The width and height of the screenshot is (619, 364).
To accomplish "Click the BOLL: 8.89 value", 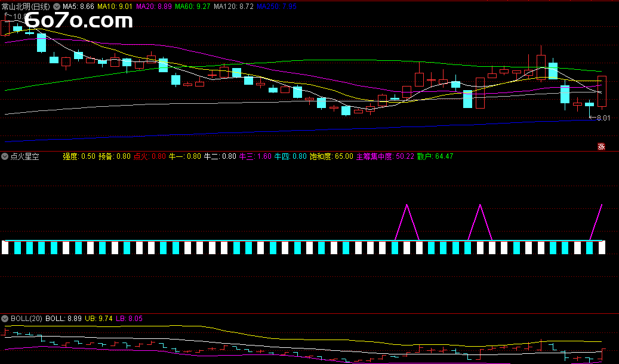I will (63, 318).
